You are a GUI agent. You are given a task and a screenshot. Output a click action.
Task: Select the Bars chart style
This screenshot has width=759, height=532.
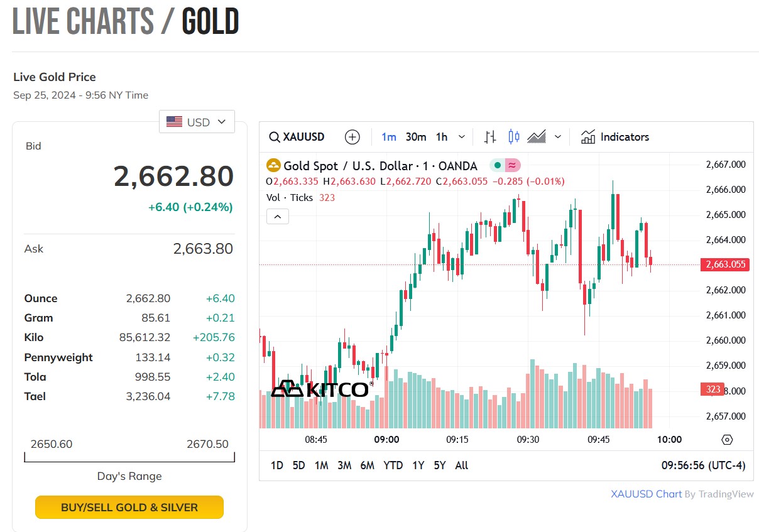(x=491, y=137)
